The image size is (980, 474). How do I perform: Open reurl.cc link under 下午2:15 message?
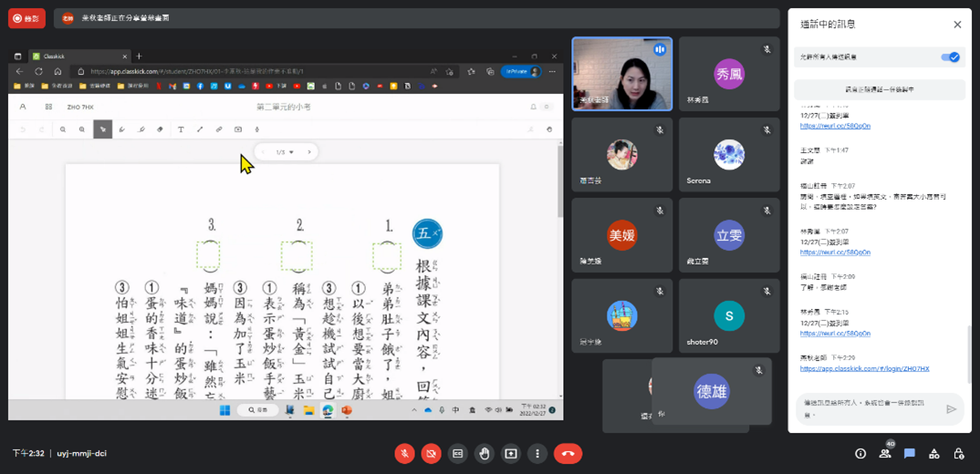(835, 334)
